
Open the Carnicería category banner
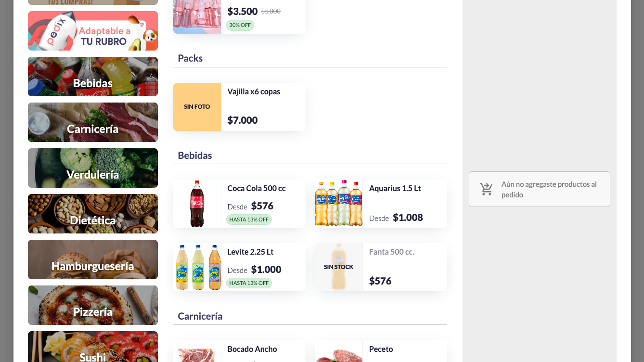pyautogui.click(x=93, y=122)
